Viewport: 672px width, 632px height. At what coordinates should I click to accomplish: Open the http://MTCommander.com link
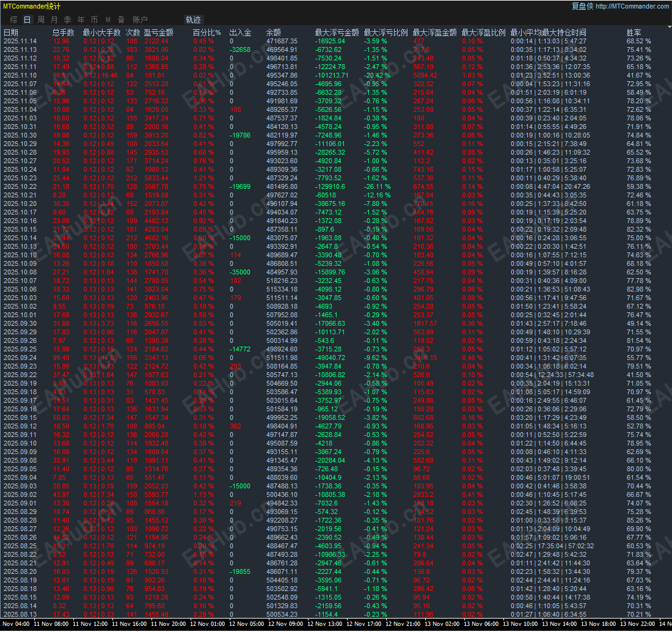pyautogui.click(x=632, y=6)
